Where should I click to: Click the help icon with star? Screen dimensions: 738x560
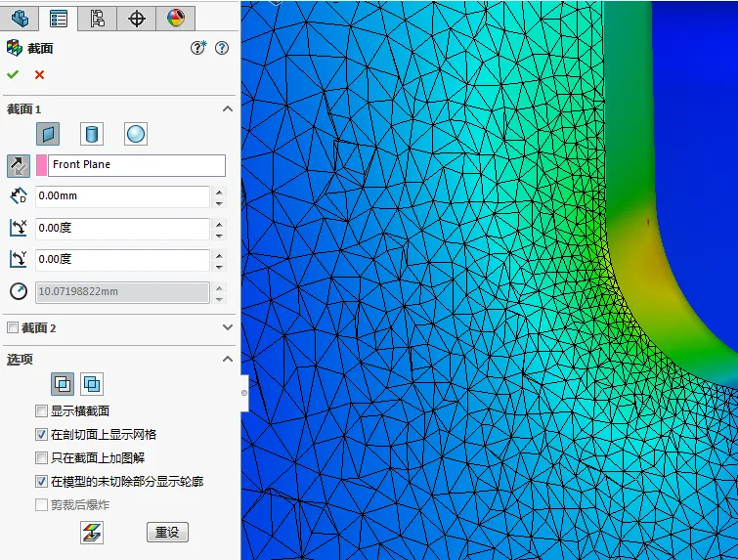click(198, 48)
